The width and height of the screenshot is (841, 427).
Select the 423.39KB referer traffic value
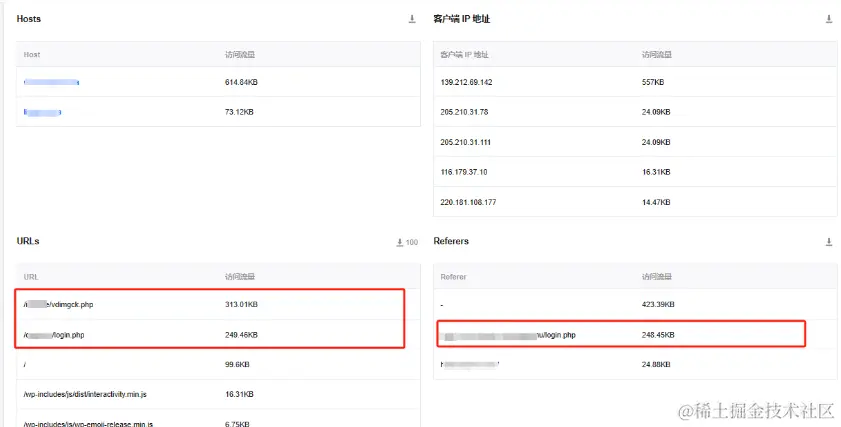(658, 305)
